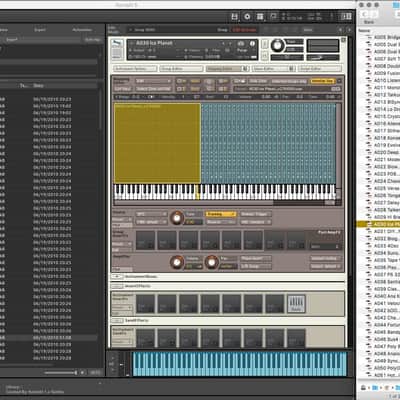Select A030 Ice Planet in Finder list
Image resolution: width=400 pixels, height=400 pixels.
coord(378,224)
